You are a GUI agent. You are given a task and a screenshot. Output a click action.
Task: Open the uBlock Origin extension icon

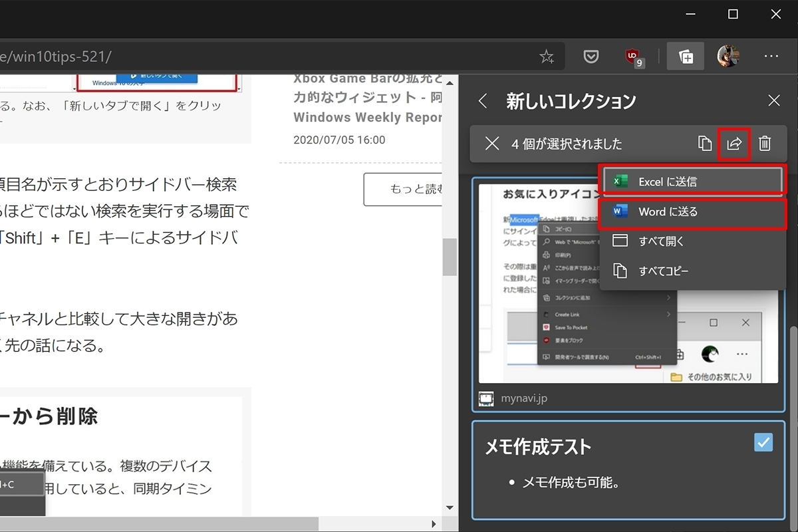click(634, 58)
